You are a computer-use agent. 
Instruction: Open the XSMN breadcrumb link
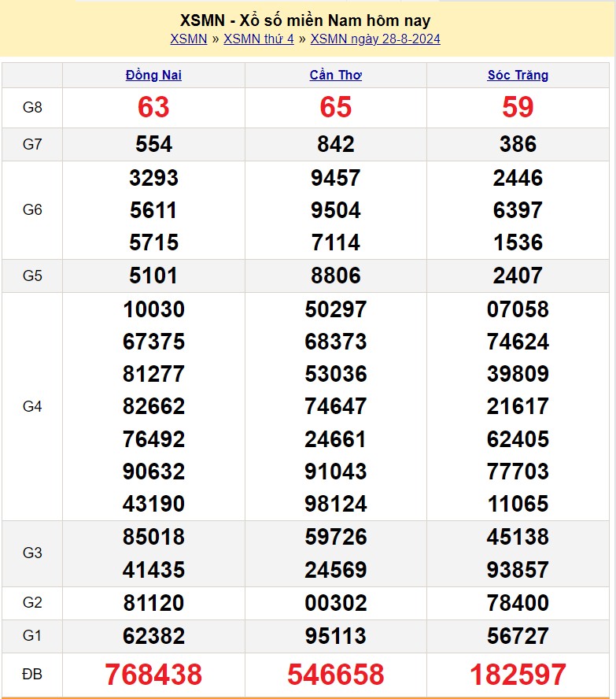coord(188,39)
